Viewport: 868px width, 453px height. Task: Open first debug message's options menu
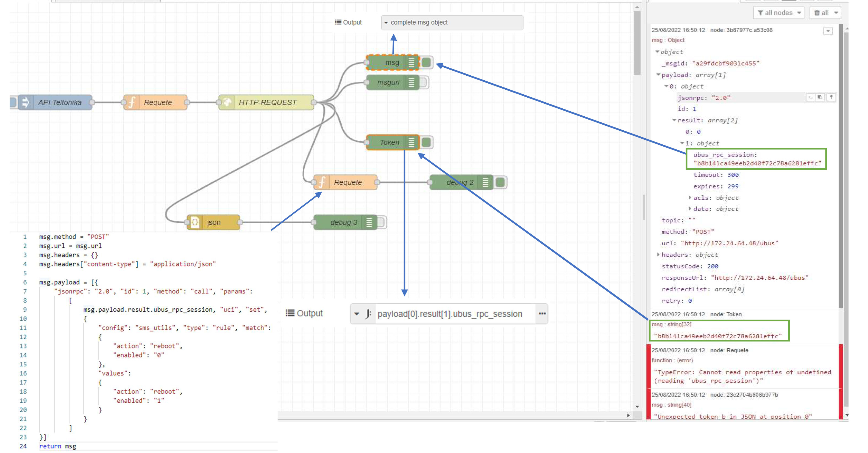point(828,31)
